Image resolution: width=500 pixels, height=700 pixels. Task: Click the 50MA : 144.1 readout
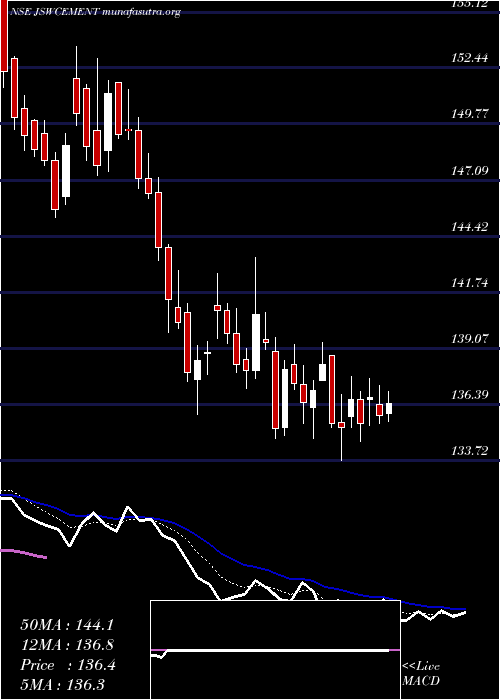pyautogui.click(x=67, y=625)
